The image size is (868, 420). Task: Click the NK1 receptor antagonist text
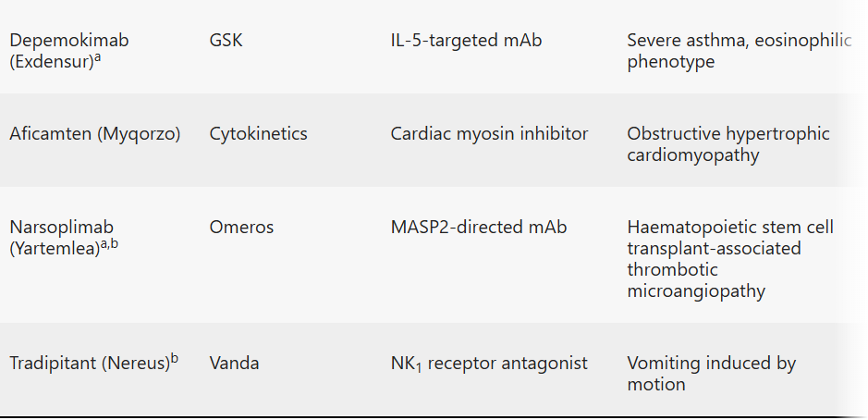pyautogui.click(x=489, y=364)
